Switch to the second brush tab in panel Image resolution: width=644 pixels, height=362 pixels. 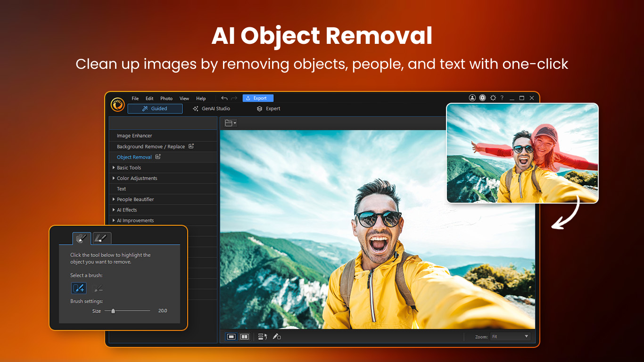click(101, 238)
